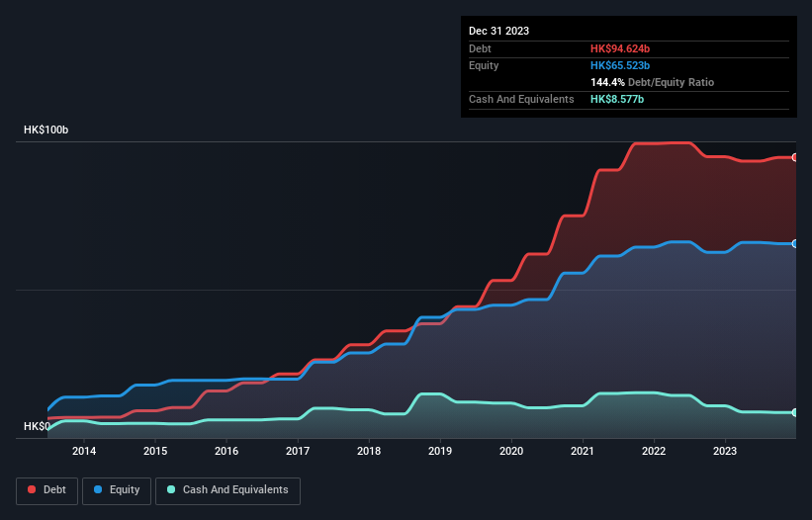Click the red Debt legend dot
This screenshot has height=520, width=812.
tap(32, 489)
